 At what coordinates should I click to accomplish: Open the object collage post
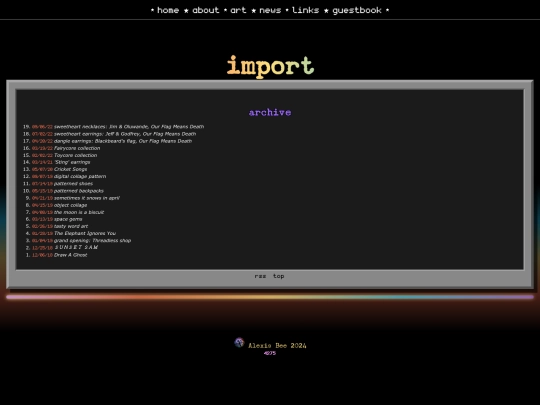click(x=71, y=205)
